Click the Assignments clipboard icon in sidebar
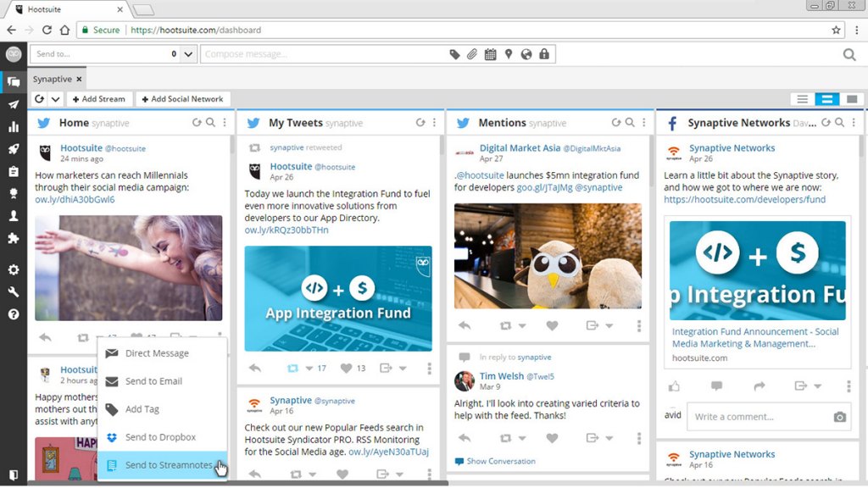The width and height of the screenshot is (868, 488). [x=13, y=173]
